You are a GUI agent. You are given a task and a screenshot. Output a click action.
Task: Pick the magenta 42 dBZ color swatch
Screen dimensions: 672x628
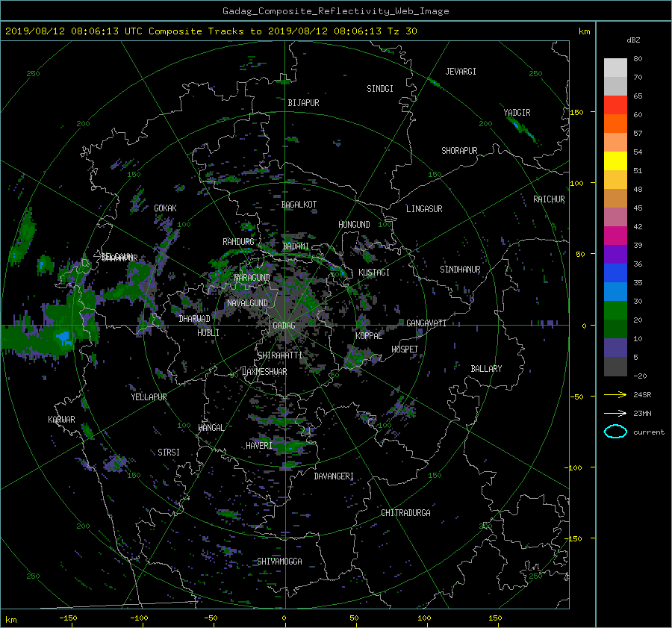(x=615, y=236)
